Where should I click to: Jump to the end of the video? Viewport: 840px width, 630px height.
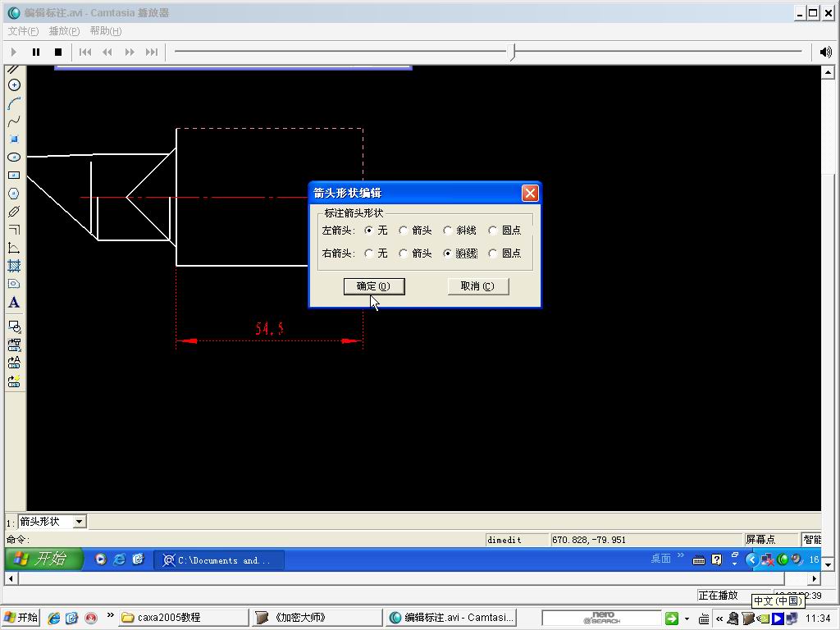[x=152, y=52]
